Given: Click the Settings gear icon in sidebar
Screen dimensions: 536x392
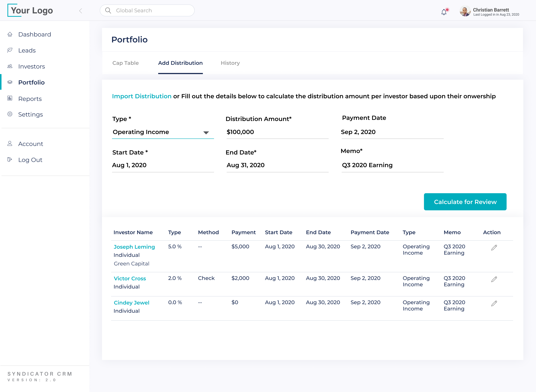Looking at the screenshot, I should [x=10, y=114].
